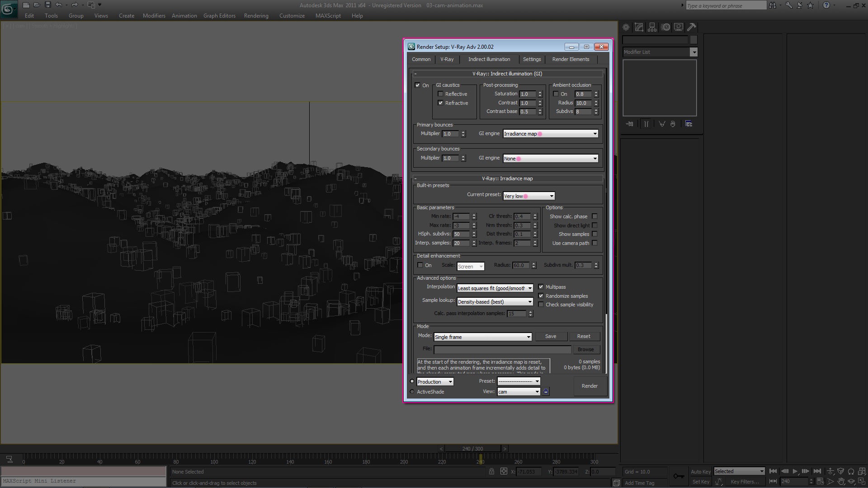Enable Use camera path option
The width and height of the screenshot is (868, 488).
coord(594,243)
